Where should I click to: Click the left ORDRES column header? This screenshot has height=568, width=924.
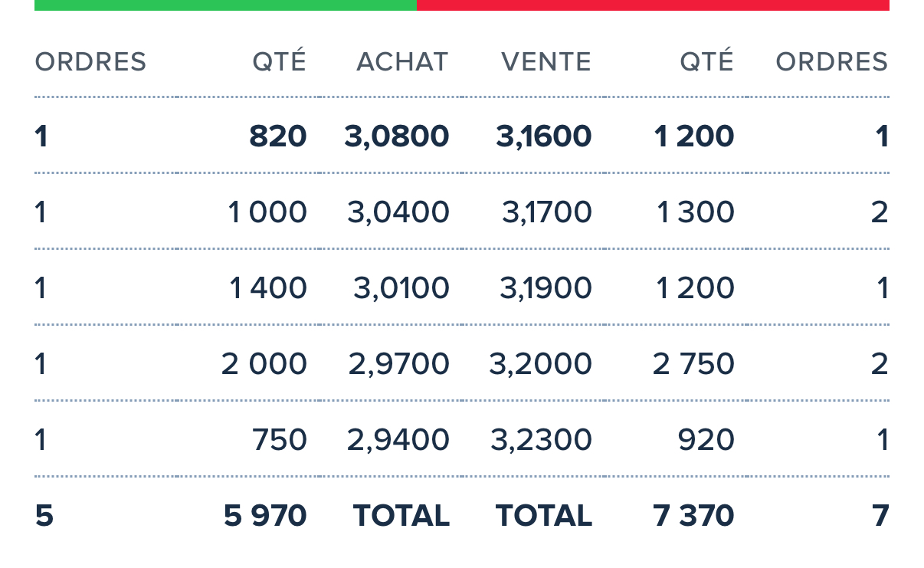tap(90, 62)
